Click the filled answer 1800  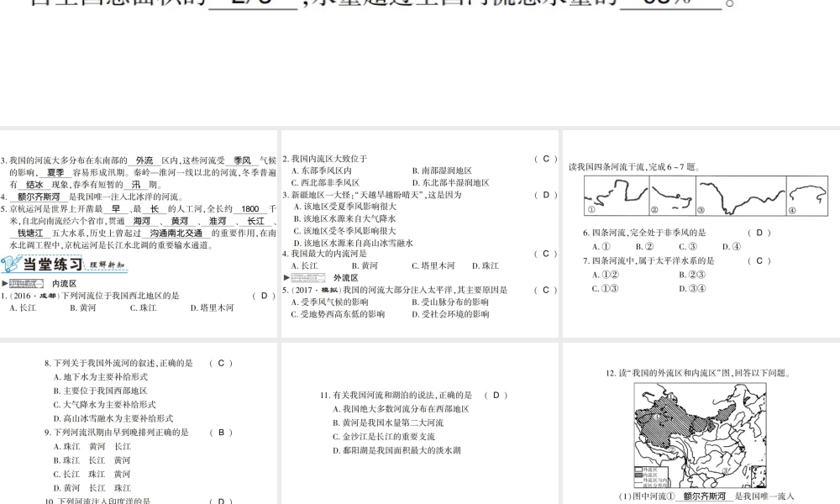[250, 209]
